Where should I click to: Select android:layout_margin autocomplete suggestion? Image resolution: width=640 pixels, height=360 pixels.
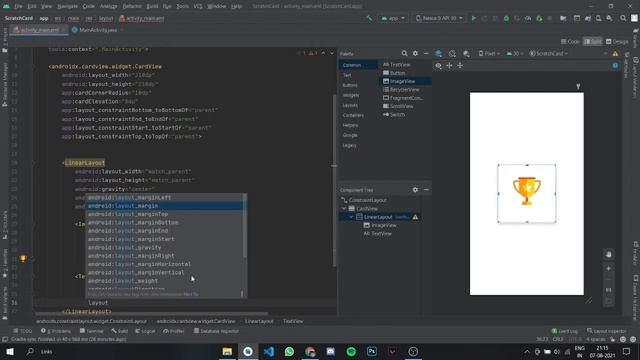[165, 206]
